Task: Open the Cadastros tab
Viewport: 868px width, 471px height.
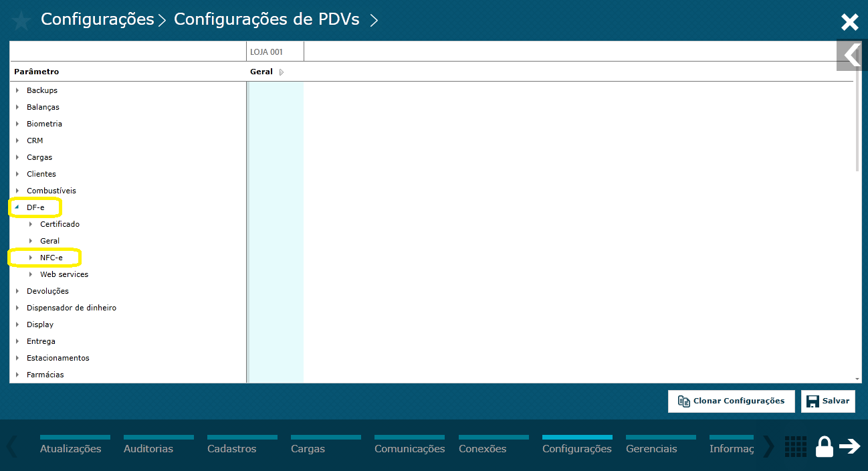Action: coord(231,448)
